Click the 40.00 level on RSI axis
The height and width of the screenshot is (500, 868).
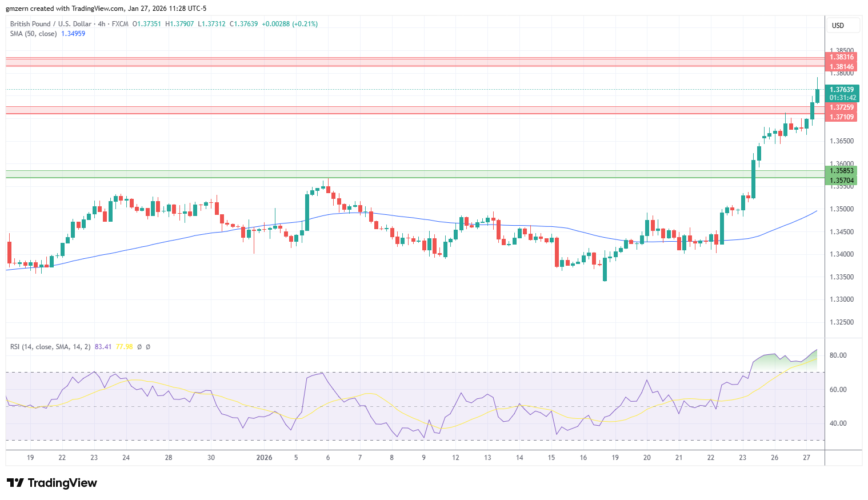coord(838,423)
